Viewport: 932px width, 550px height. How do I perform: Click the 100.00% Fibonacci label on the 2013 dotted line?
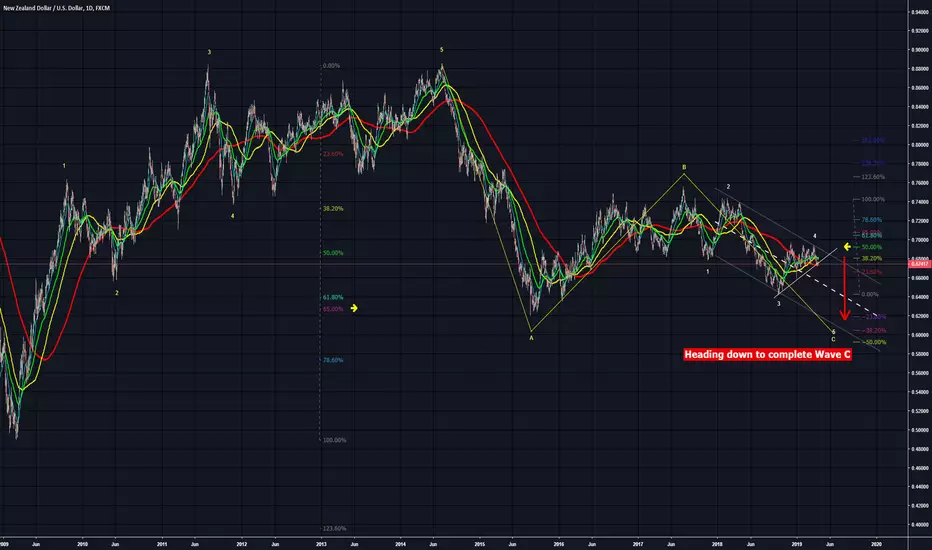pos(335,441)
